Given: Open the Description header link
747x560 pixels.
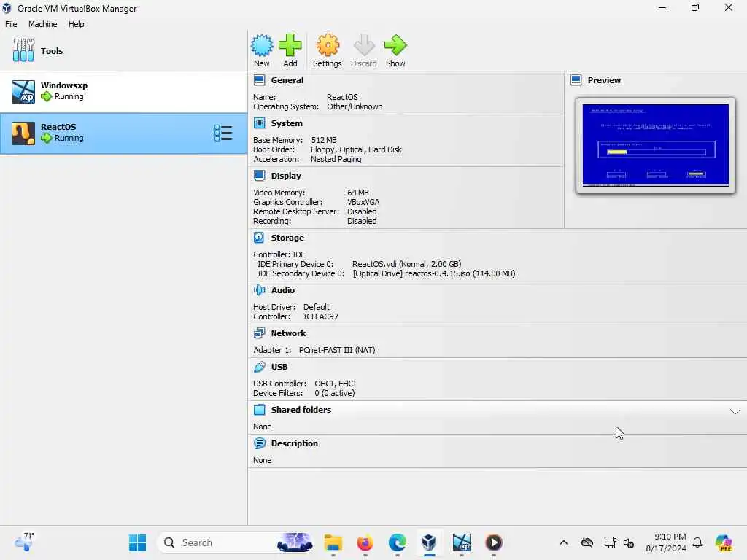Looking at the screenshot, I should (295, 443).
